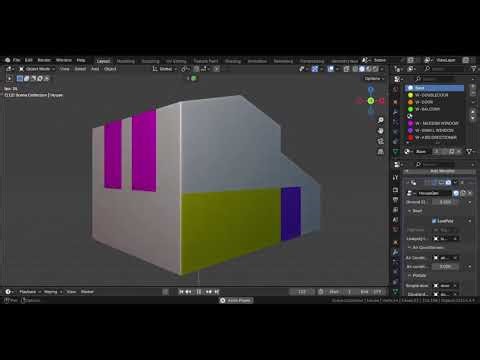Select the W-MEDIUM WINDOW material slot

pyautogui.click(x=434, y=123)
